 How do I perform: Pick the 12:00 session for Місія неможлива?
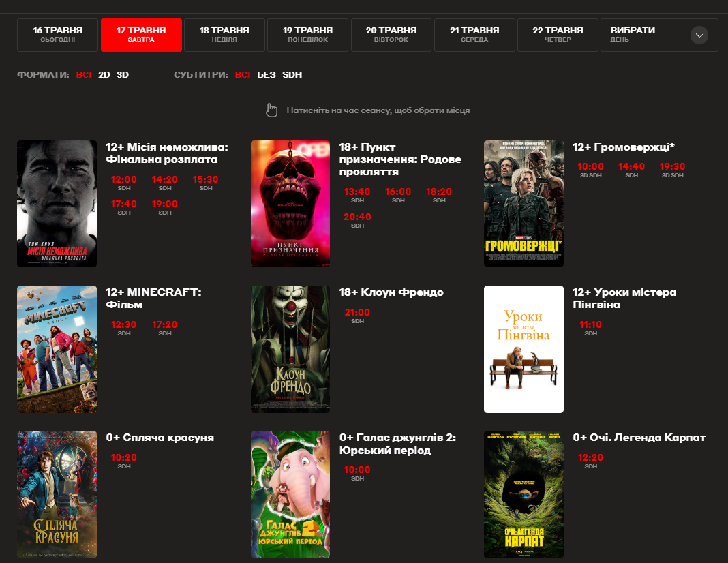tap(124, 183)
